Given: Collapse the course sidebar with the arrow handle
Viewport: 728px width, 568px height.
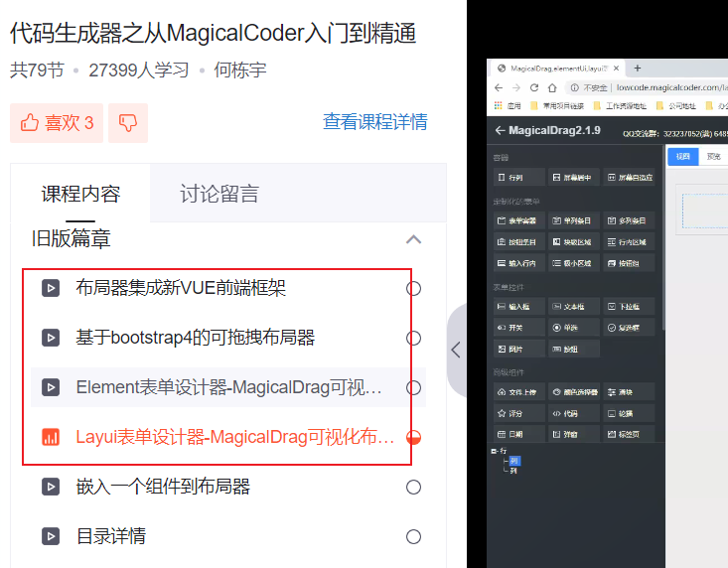Looking at the screenshot, I should pos(457,350).
